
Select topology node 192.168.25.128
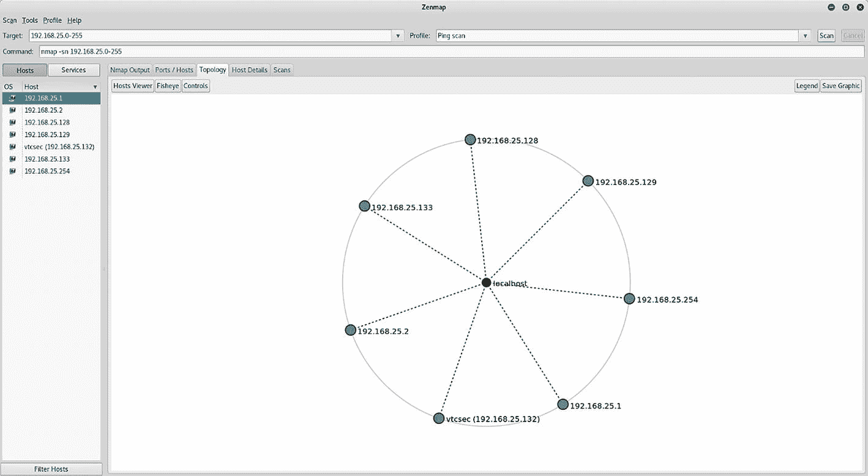tap(470, 140)
